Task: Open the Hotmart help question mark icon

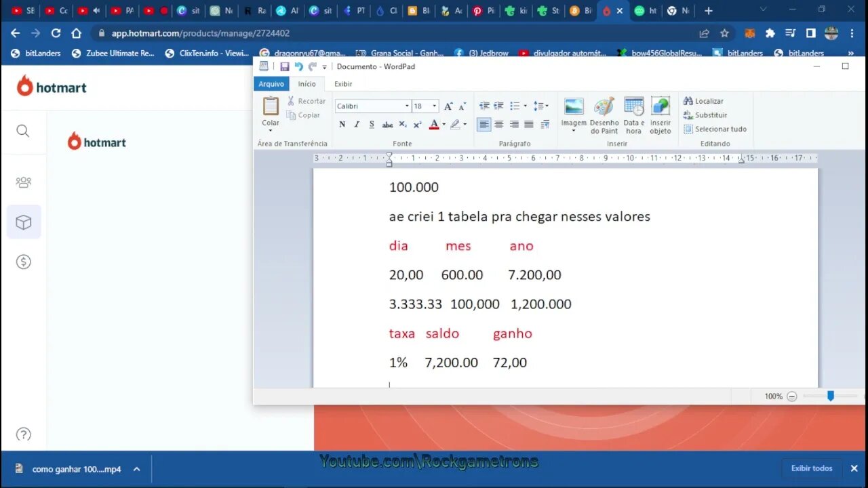Action: pos(23,434)
